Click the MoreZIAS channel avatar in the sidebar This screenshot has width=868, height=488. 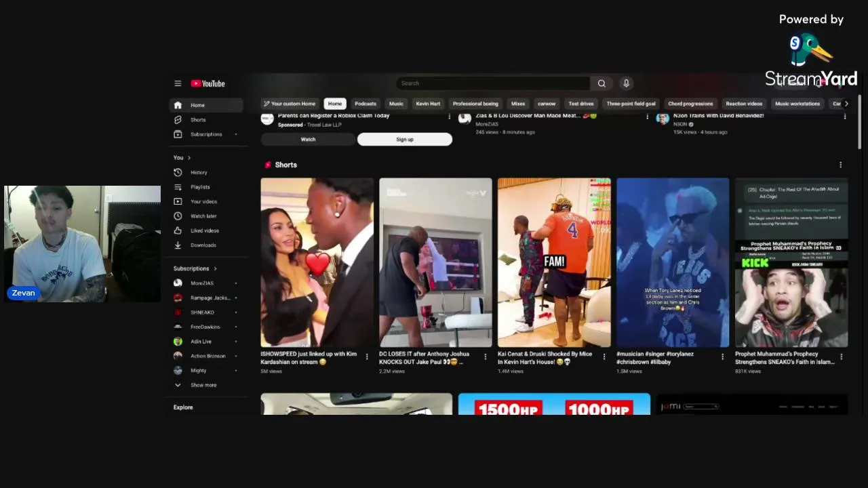click(178, 283)
